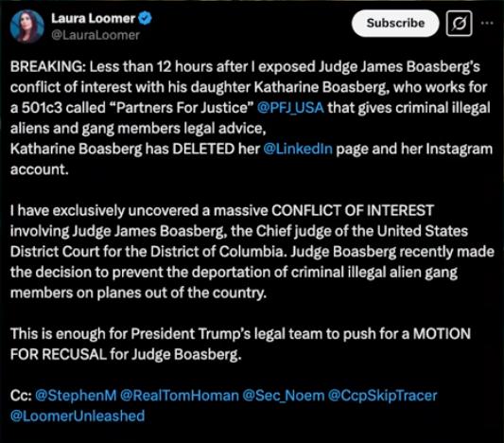The width and height of the screenshot is (504, 443).
Task: Visit the @StephenM profile mention
Action: [76, 396]
